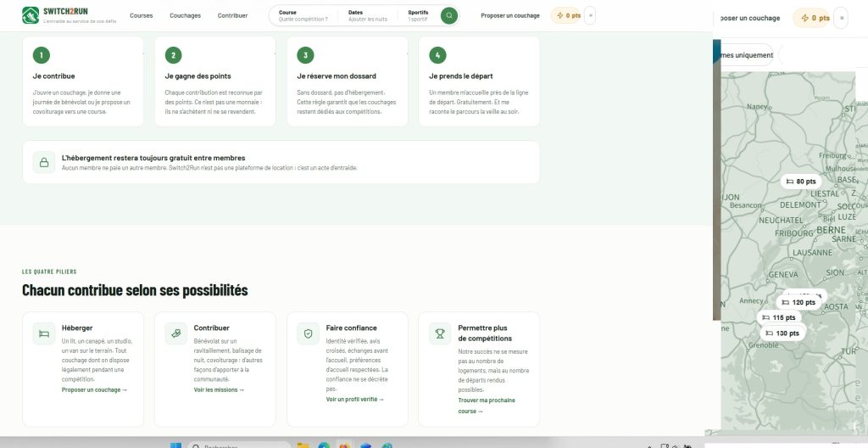Click the 0 pts badge in the right panel
The height and width of the screenshot is (448, 868).
811,18
